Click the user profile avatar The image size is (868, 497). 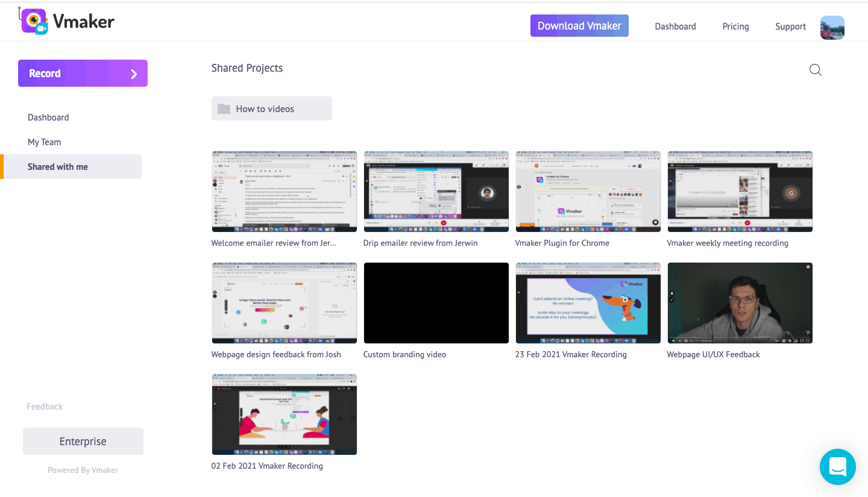[x=832, y=27]
